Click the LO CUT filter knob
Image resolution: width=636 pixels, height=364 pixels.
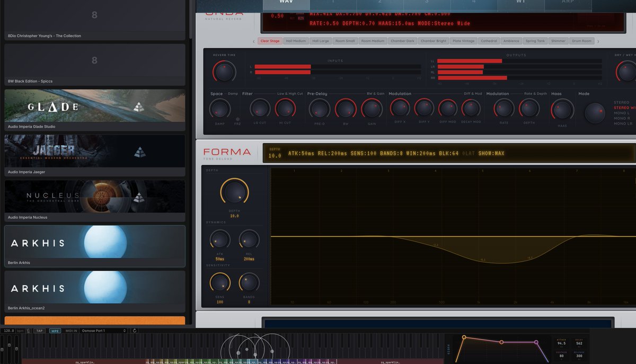click(260, 109)
